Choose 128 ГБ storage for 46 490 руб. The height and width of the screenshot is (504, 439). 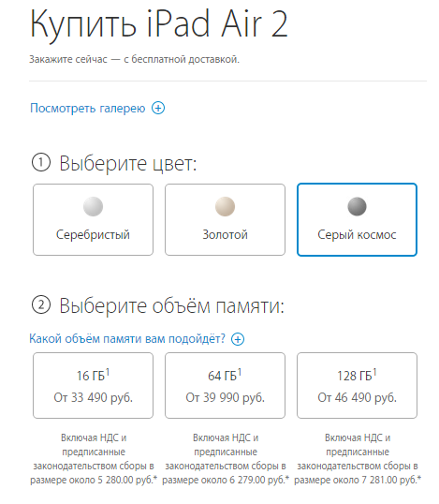[x=358, y=386]
